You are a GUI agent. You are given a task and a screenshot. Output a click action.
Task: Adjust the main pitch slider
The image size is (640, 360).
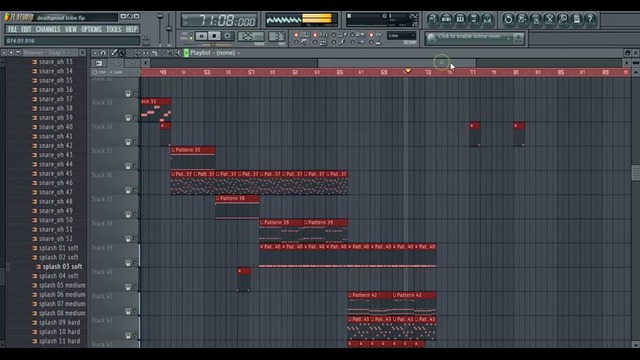(x=169, y=29)
